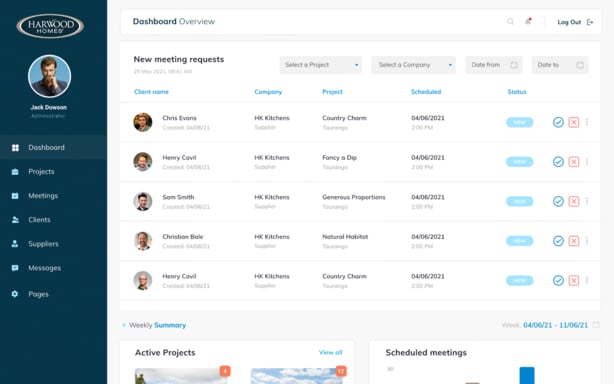Reject Christian Bale meeting request
This screenshot has height=384, width=614.
coord(574,241)
